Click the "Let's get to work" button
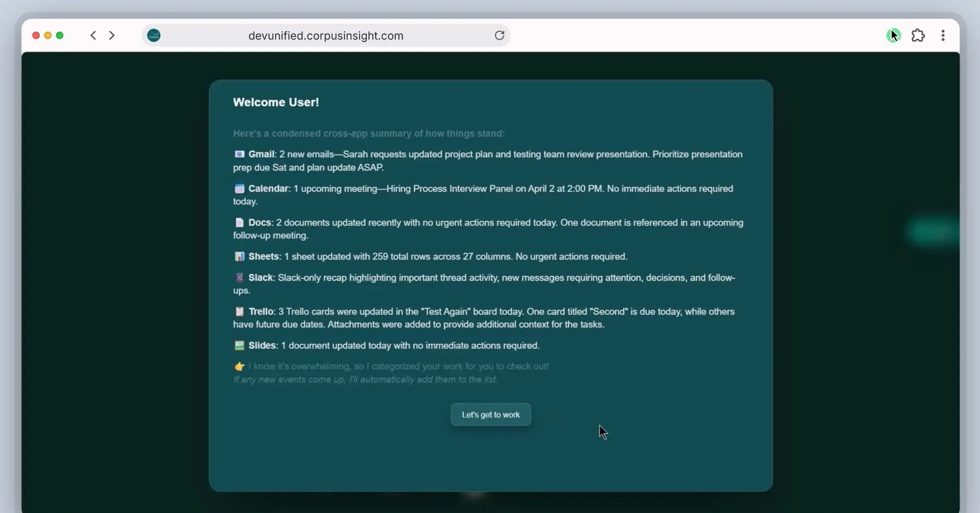The width and height of the screenshot is (980, 513). [490, 415]
